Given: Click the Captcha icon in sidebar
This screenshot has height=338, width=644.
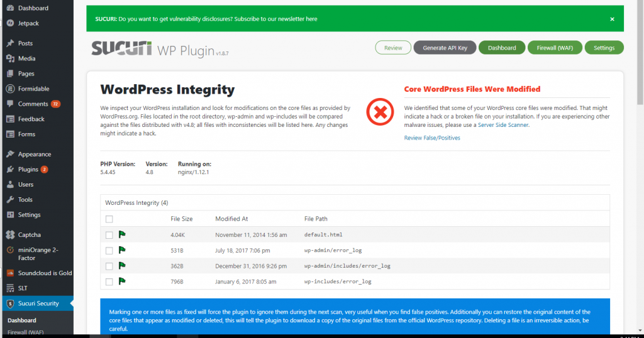Looking at the screenshot, I should click(x=10, y=235).
